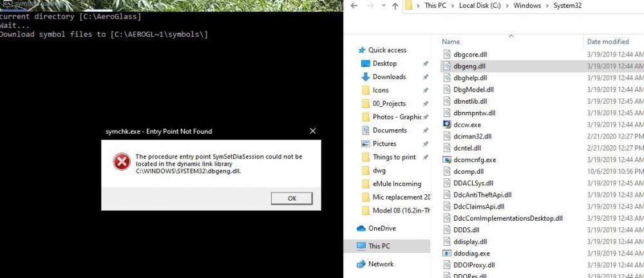Viewport: 644px width, 278px height.
Task: Click the Network icon in sidebar
Action: [x=361, y=264]
